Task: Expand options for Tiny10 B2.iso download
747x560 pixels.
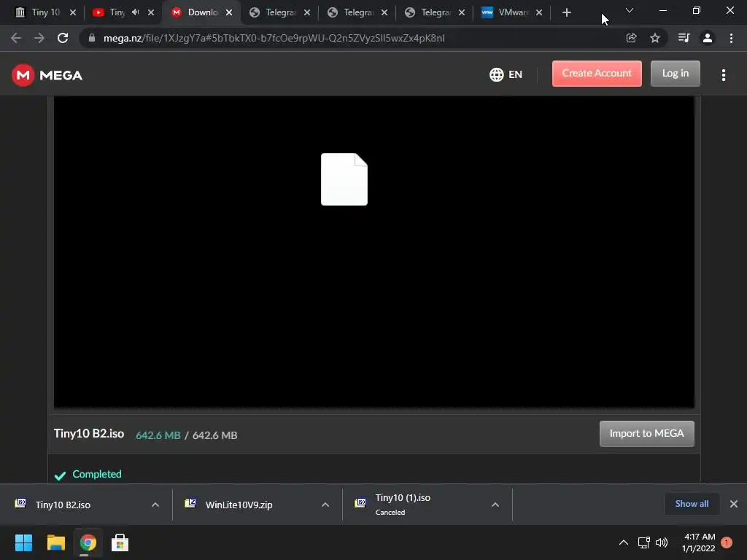Action: coord(155,505)
